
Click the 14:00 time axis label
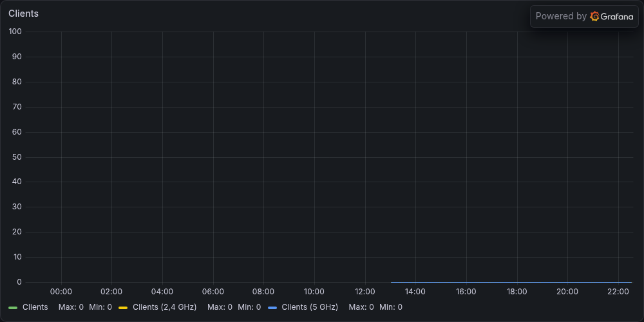point(415,292)
